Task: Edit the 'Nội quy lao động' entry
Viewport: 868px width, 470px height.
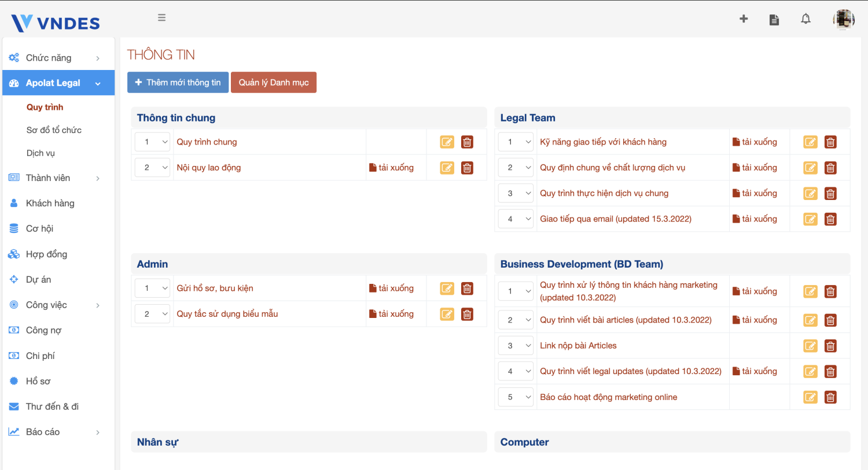Action: click(x=447, y=168)
